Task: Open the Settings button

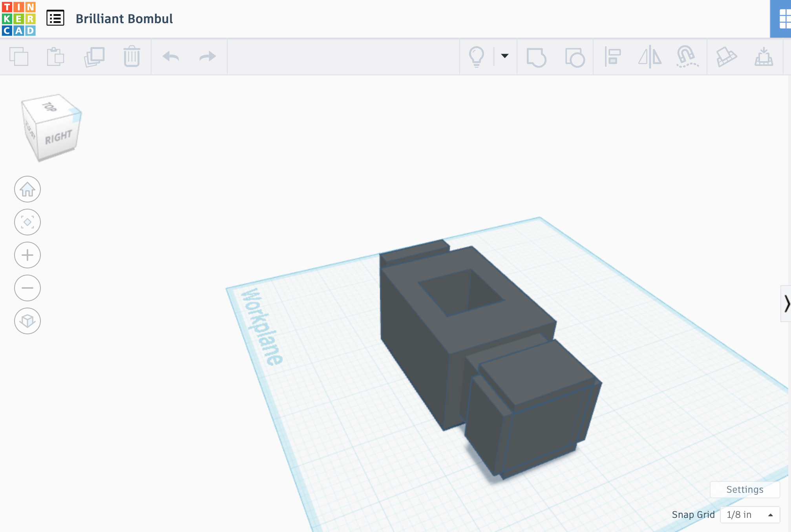Action: click(745, 490)
